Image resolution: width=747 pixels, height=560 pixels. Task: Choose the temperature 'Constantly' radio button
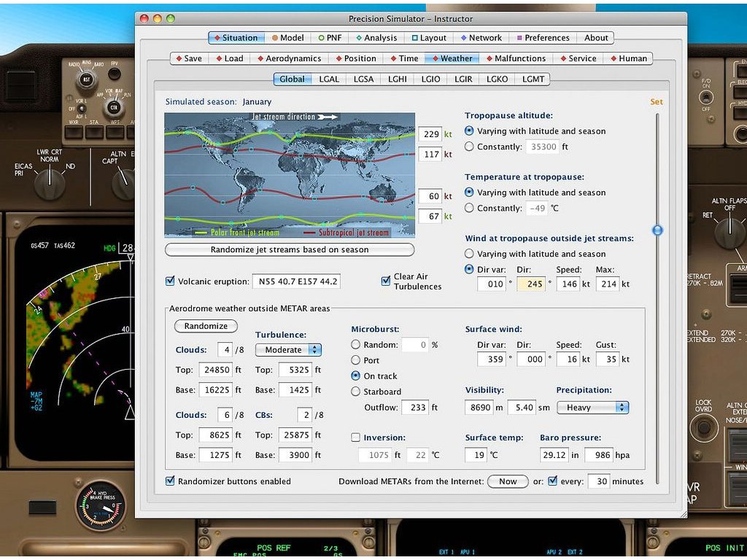469,208
